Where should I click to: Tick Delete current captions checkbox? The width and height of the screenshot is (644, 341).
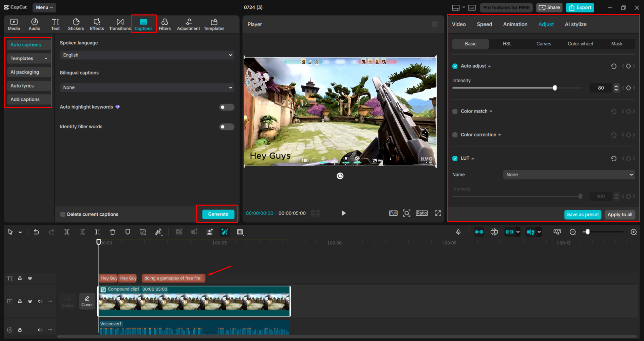[63, 214]
